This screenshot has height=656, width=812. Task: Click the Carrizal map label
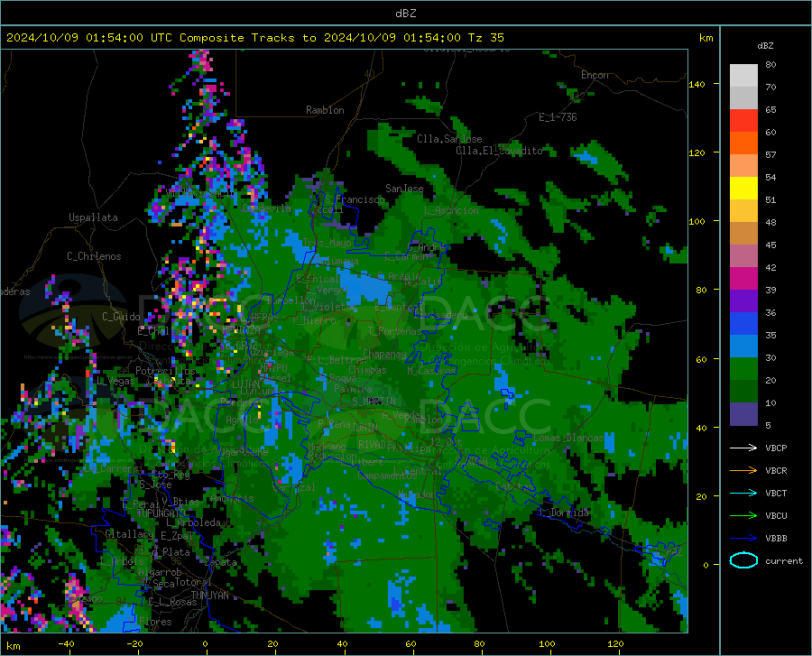pyautogui.click(x=293, y=487)
